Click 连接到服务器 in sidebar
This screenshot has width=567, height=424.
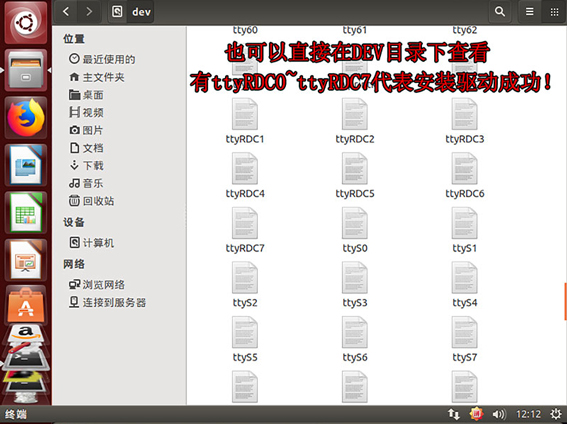point(107,302)
